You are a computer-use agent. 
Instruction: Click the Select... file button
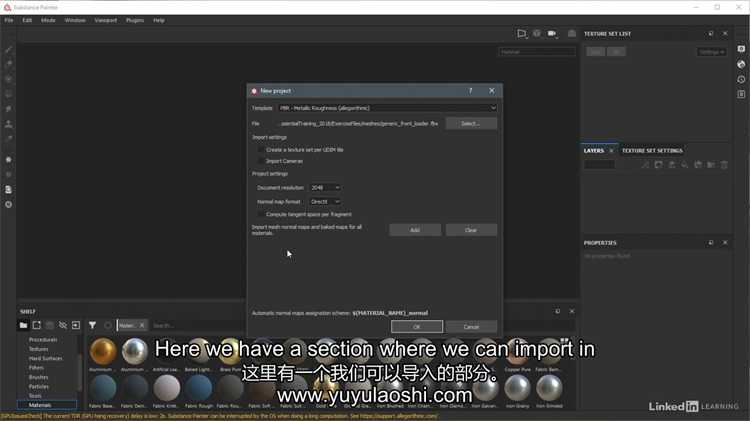[471, 123]
